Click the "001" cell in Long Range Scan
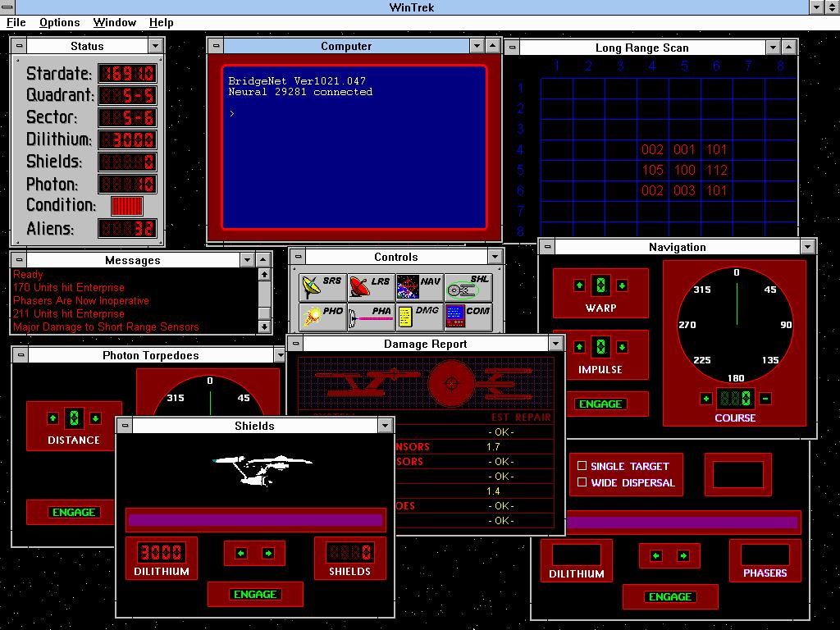This screenshot has height=630, width=840. (685, 150)
